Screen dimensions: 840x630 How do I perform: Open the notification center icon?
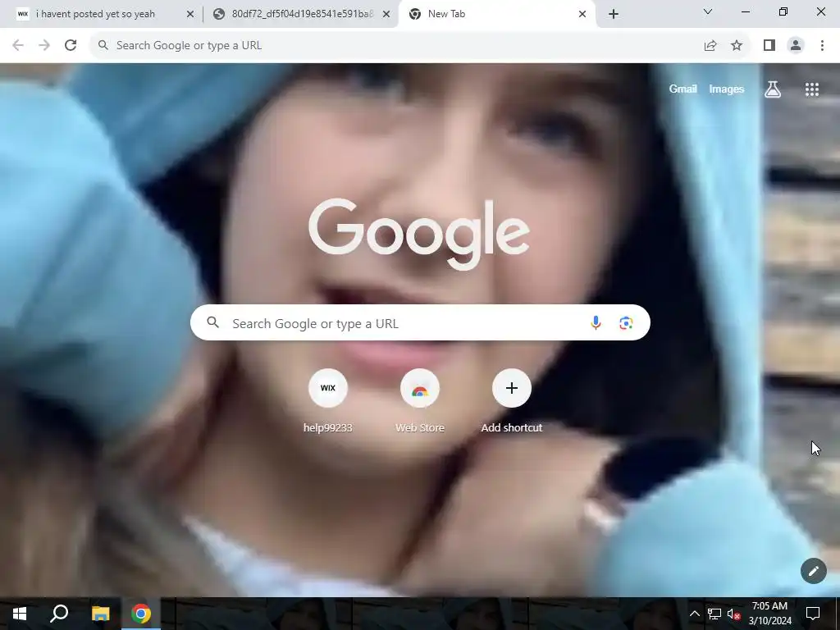pyautogui.click(x=813, y=614)
